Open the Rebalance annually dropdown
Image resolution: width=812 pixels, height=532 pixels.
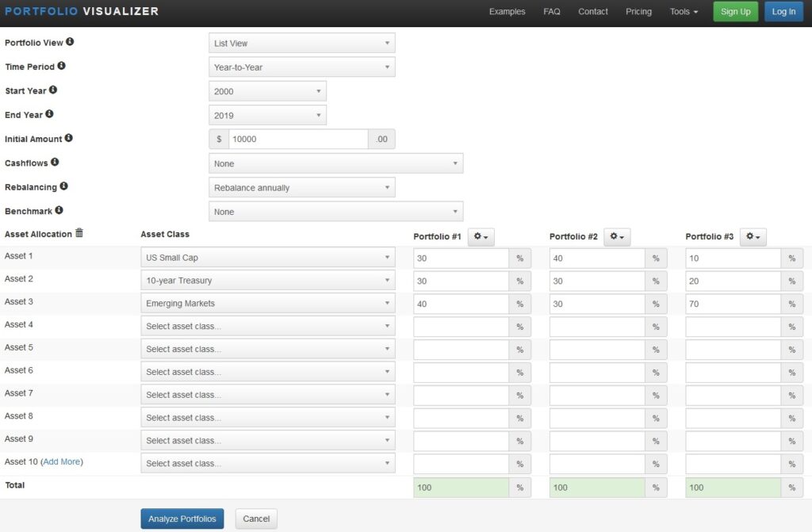302,188
